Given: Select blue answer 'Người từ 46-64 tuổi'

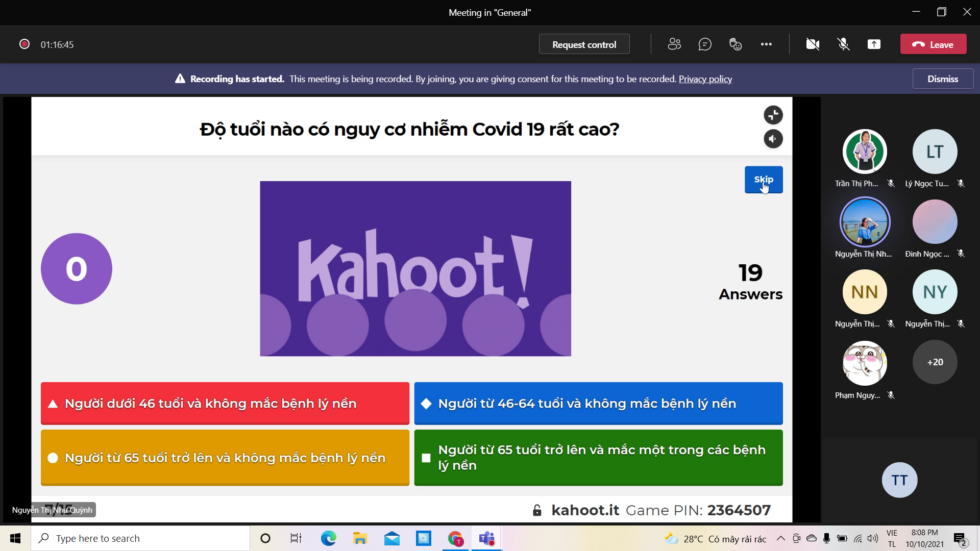Looking at the screenshot, I should point(598,404).
